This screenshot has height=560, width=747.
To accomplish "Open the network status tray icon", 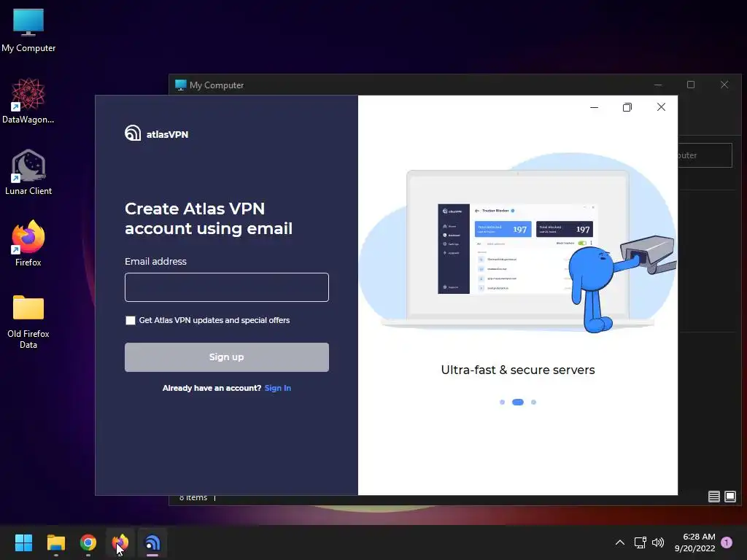I will pos(640,542).
